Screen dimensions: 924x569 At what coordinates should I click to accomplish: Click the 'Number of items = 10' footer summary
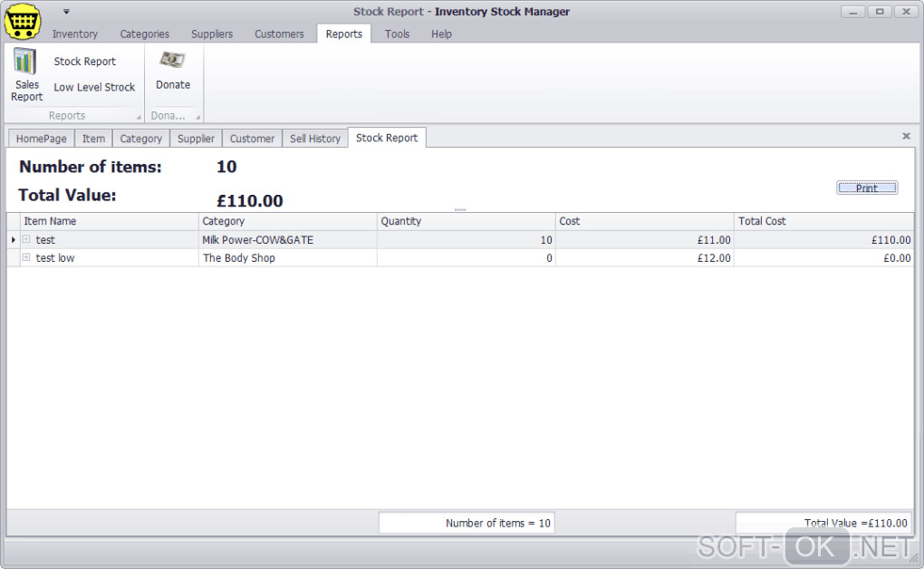[467, 523]
